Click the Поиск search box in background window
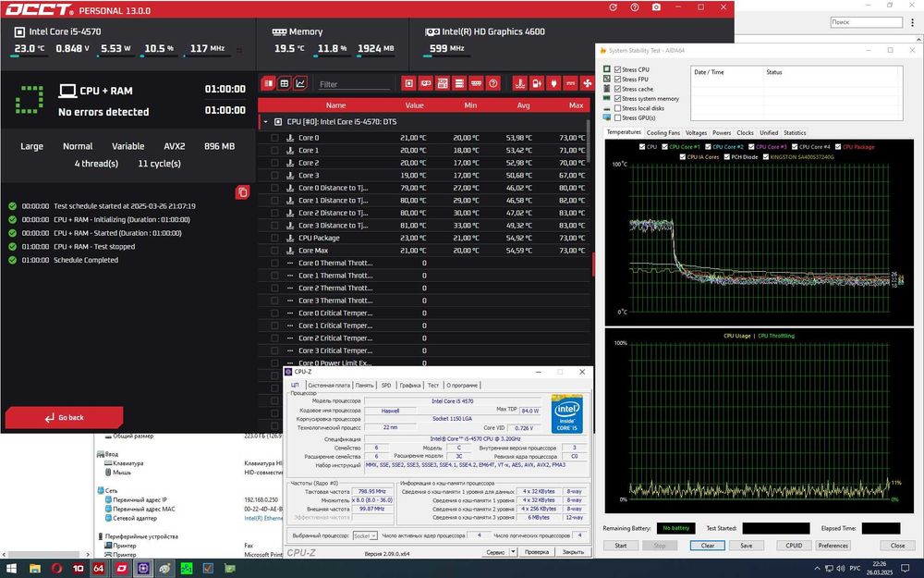 pos(867,22)
